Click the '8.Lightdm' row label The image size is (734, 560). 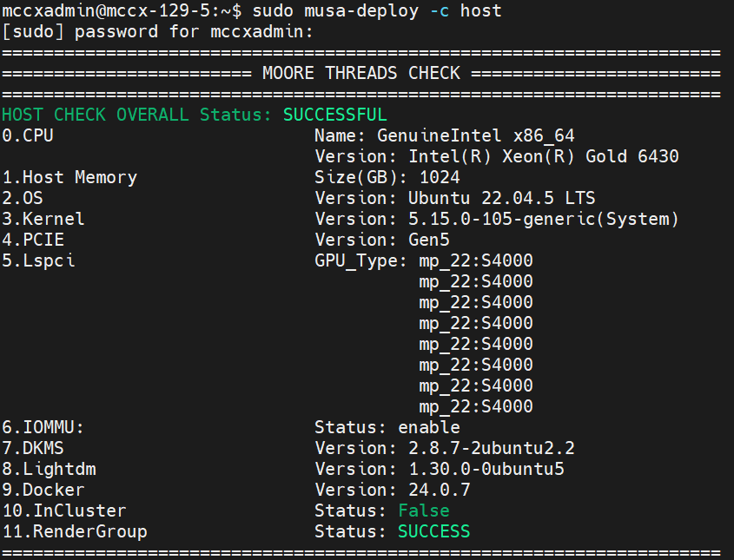pos(50,469)
